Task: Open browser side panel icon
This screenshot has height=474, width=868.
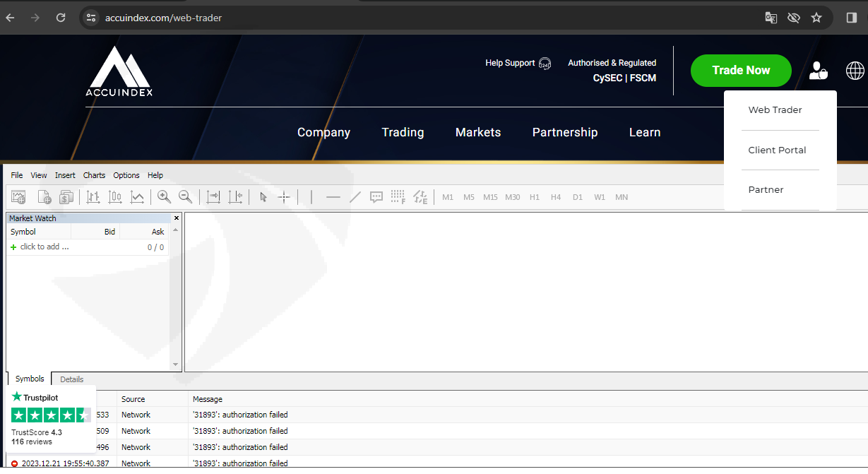Action: (852, 18)
